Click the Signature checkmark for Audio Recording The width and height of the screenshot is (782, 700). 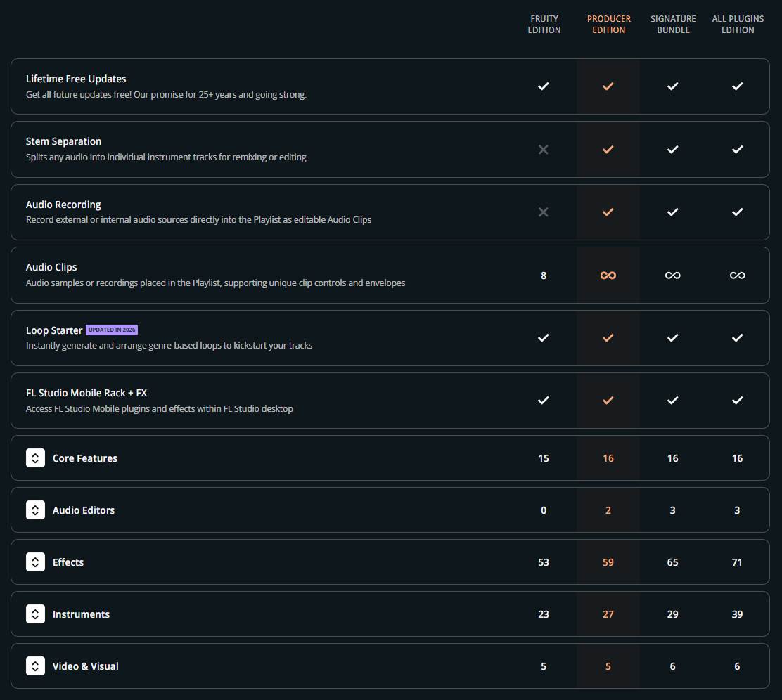[x=673, y=212]
